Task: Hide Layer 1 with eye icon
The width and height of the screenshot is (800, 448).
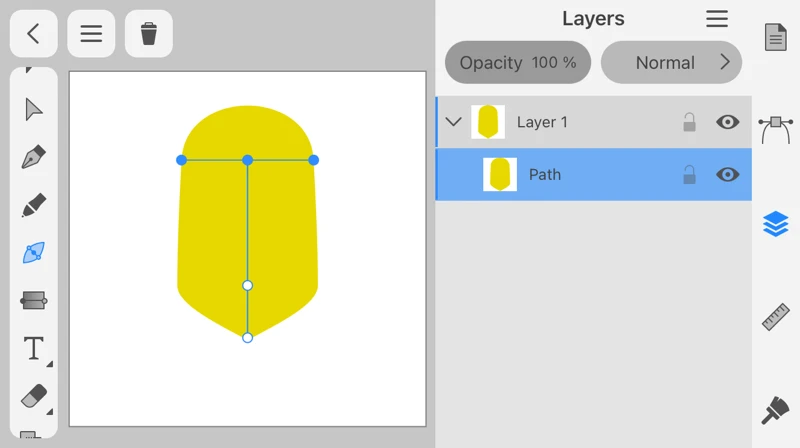Action: pos(727,122)
